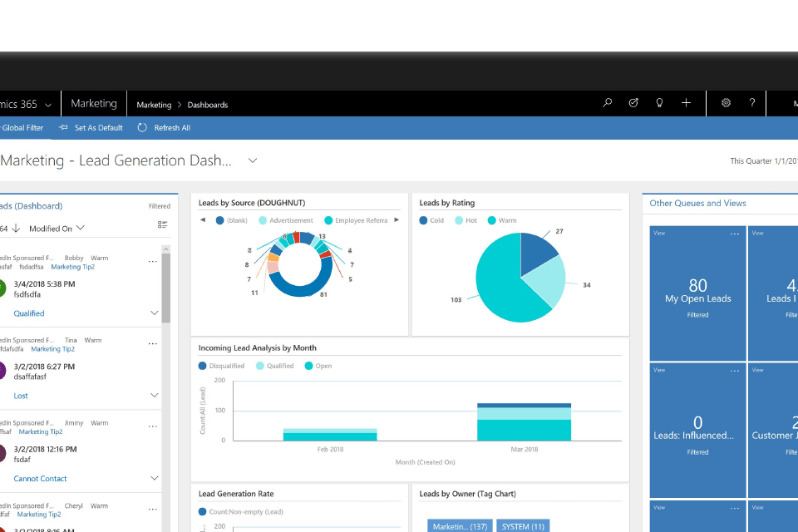The width and height of the screenshot is (798, 532).
Task: Toggle the Cold rating legend
Action: coord(431,220)
